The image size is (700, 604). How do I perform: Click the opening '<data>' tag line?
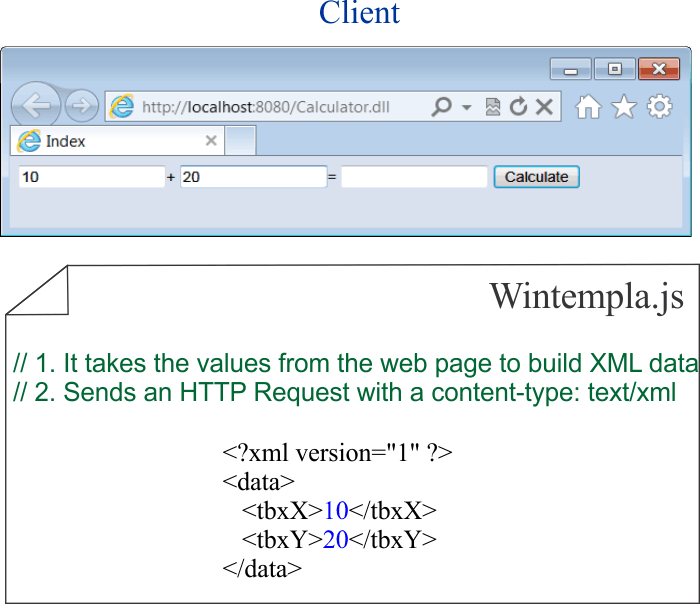[258, 482]
